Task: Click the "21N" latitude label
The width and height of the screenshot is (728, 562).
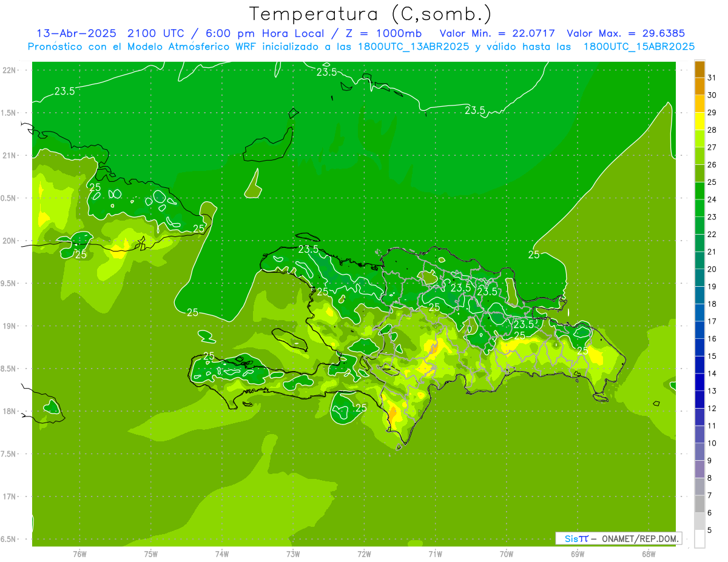Action: (10, 156)
